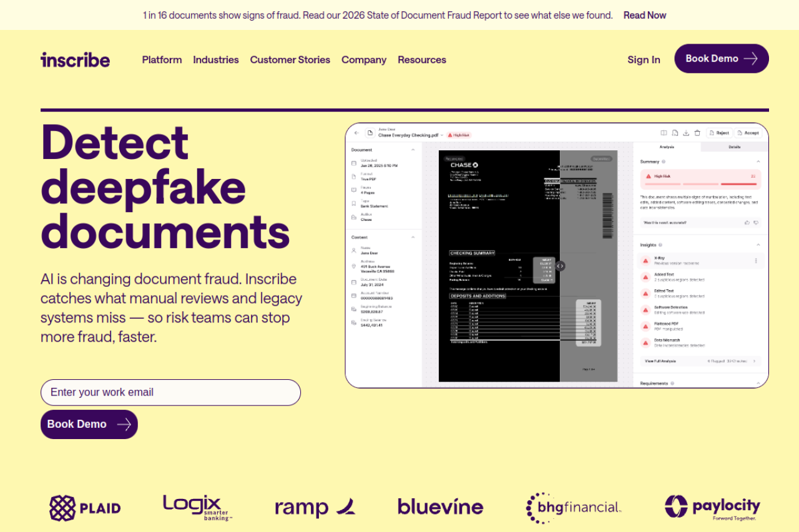Click the trash delete icon in the viewer toolbar

697,133
